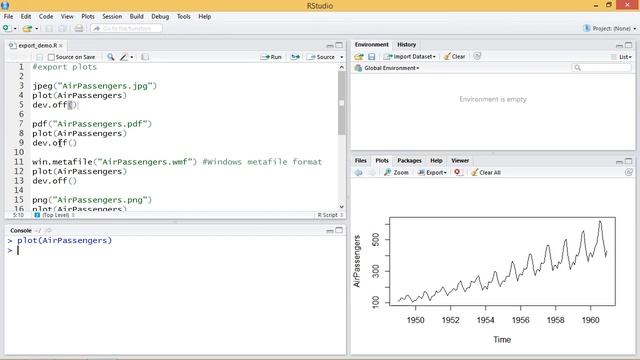Open the R Script file type selector
This screenshot has height=360, width=640.
point(330,215)
